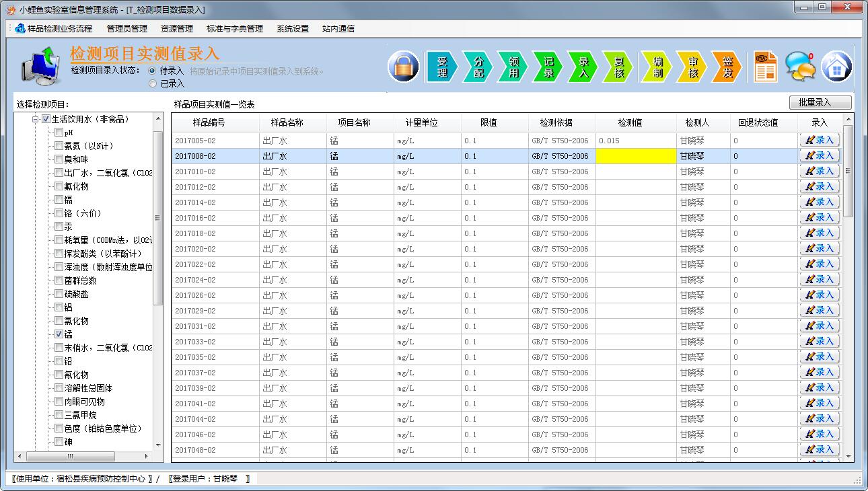Check the 镉 checkbox
868x491 pixels.
point(59,200)
